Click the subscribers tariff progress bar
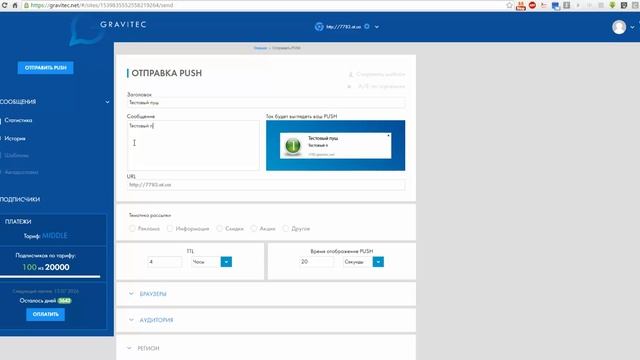640x360 pixels. (50, 277)
